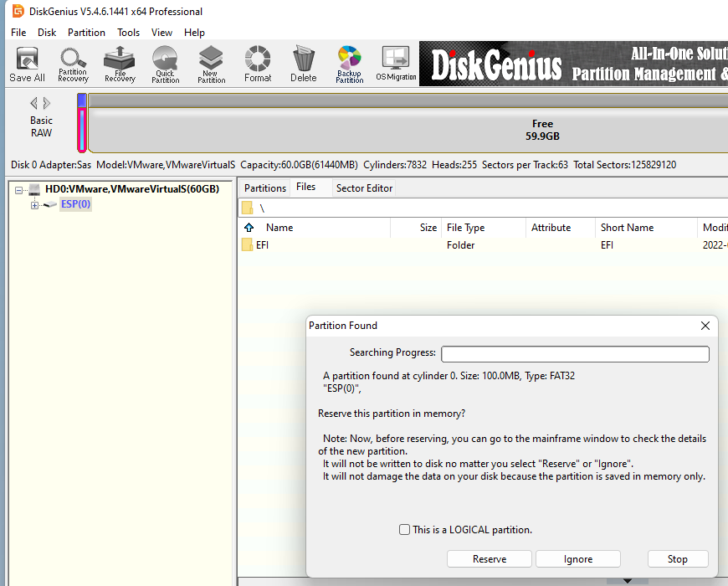728x586 pixels.
Task: Click the Ignore button
Action: [578, 559]
